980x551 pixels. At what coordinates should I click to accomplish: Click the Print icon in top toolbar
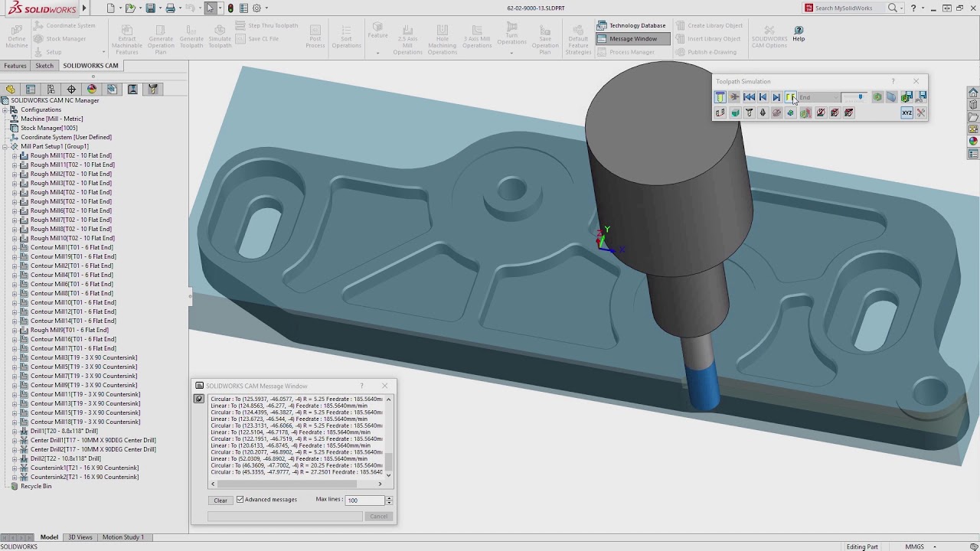pyautogui.click(x=170, y=8)
